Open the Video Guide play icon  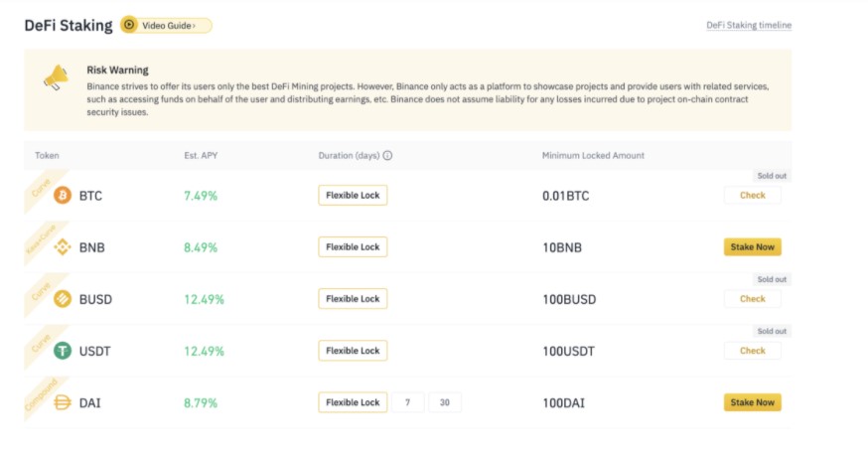[129, 25]
